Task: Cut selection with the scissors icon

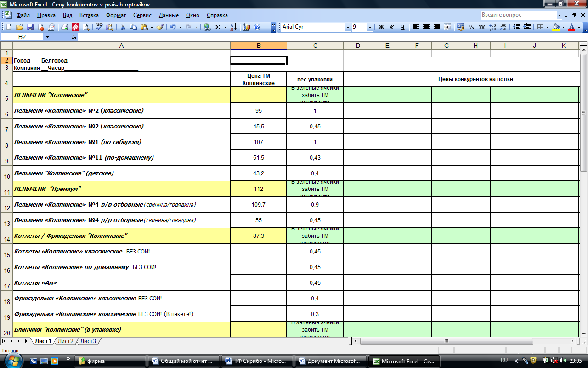Action: pyautogui.click(x=123, y=27)
